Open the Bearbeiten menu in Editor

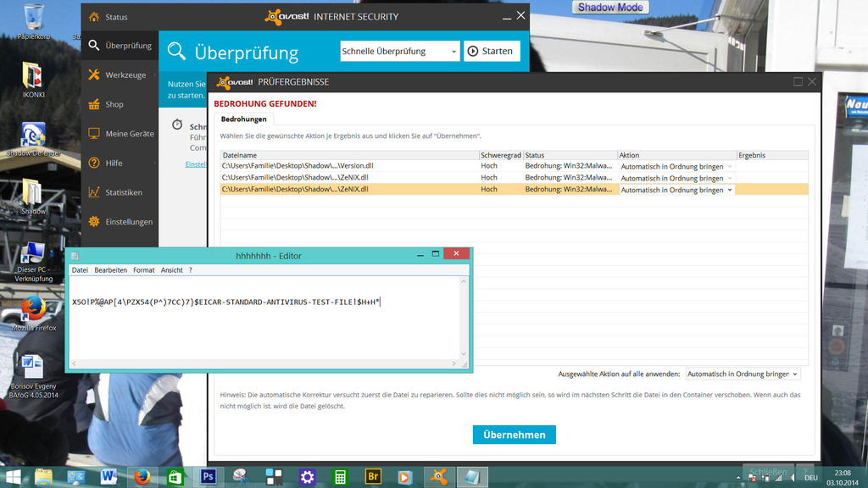[x=111, y=270]
